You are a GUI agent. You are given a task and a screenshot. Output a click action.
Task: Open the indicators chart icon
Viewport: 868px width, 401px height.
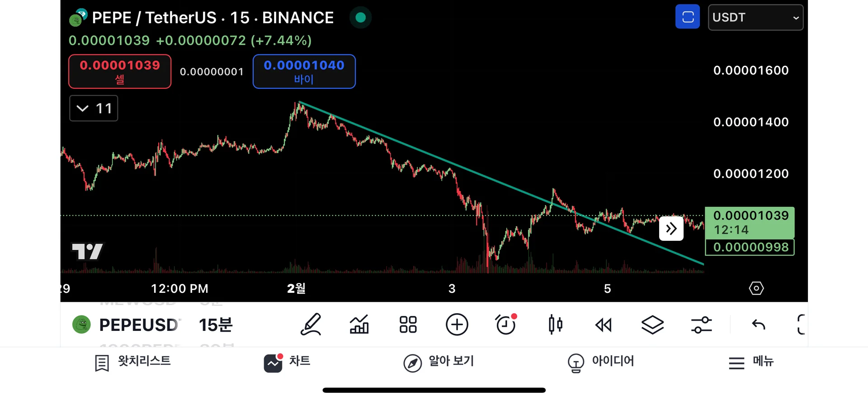[359, 325]
